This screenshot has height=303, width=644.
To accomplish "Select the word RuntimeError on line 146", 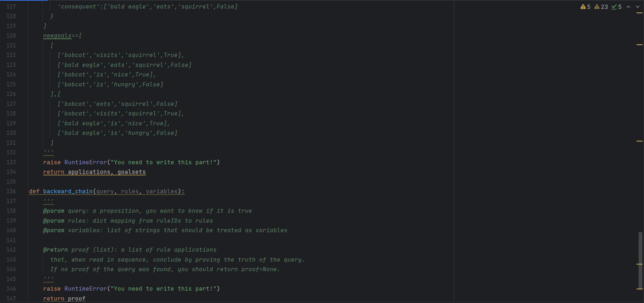I will [85, 288].
